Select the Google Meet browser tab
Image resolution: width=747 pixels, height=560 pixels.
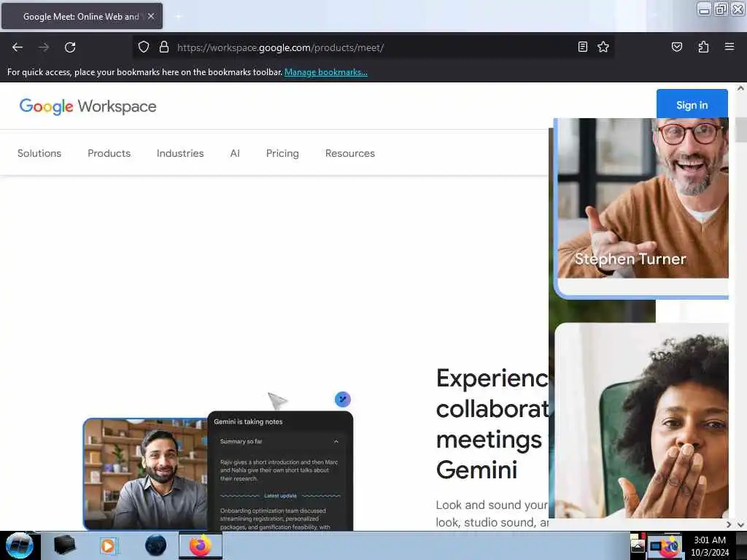82,16
